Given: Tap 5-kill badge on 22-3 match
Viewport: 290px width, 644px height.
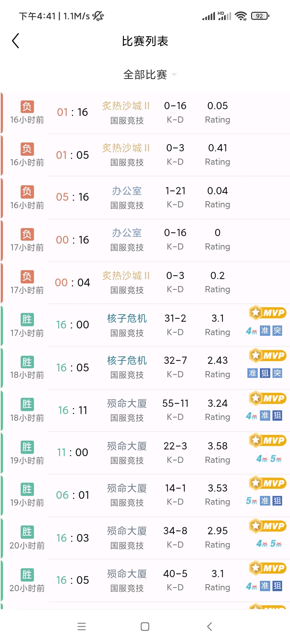Looking at the screenshot, I should (276, 459).
